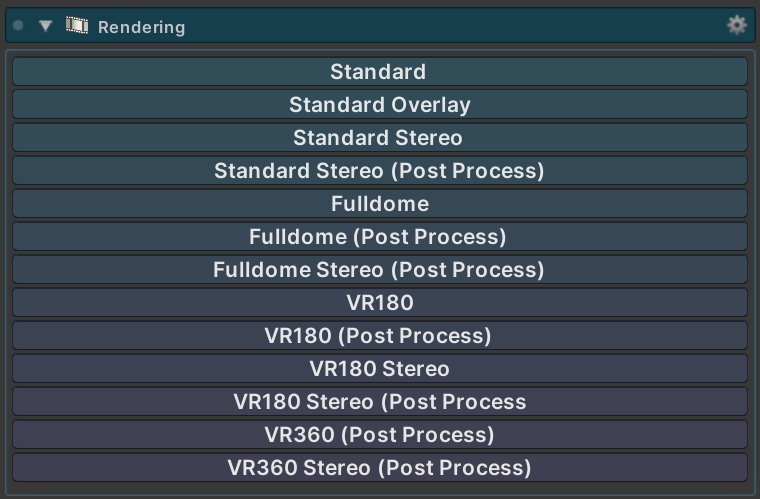Click the film strip Rendering icon

coord(77,25)
